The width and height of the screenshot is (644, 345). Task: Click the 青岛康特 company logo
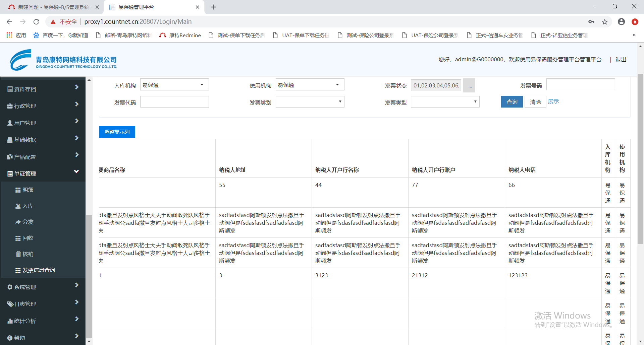click(x=63, y=60)
